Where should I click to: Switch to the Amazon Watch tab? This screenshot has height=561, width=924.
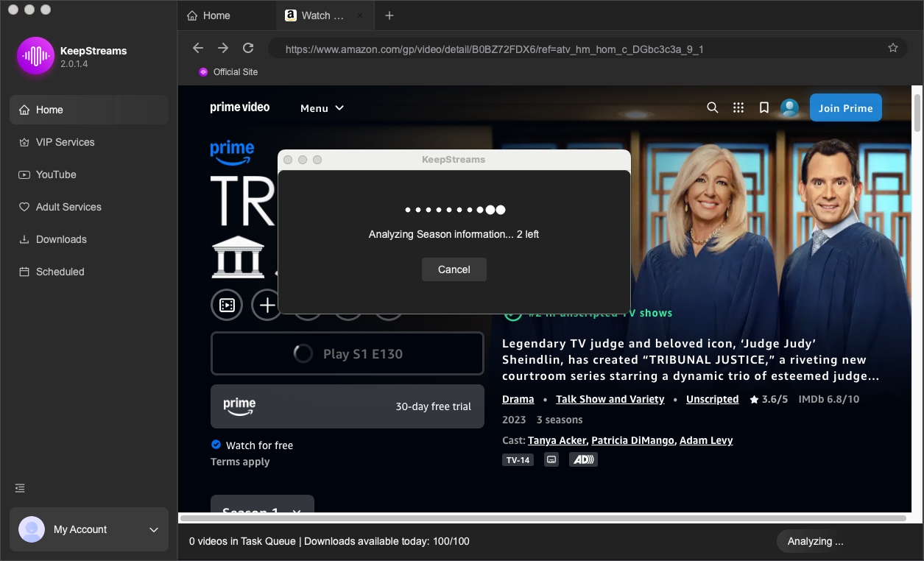point(323,15)
